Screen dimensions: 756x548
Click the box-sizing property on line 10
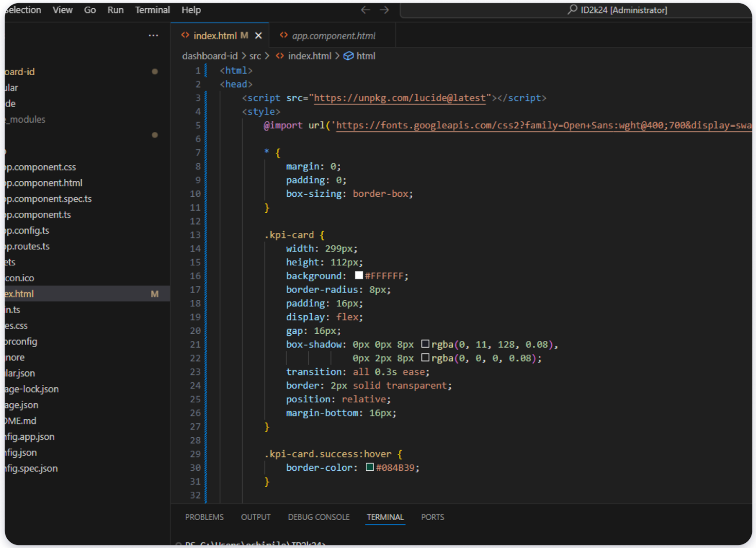coord(314,194)
